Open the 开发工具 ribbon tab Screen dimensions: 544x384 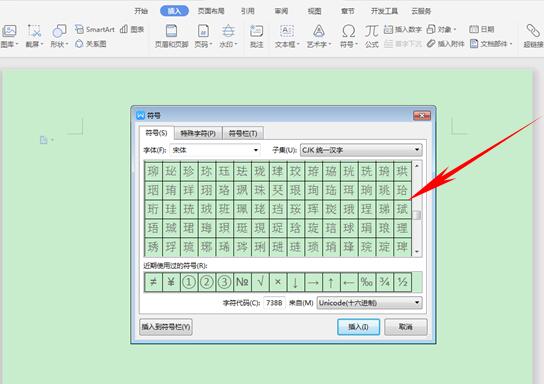click(x=384, y=11)
